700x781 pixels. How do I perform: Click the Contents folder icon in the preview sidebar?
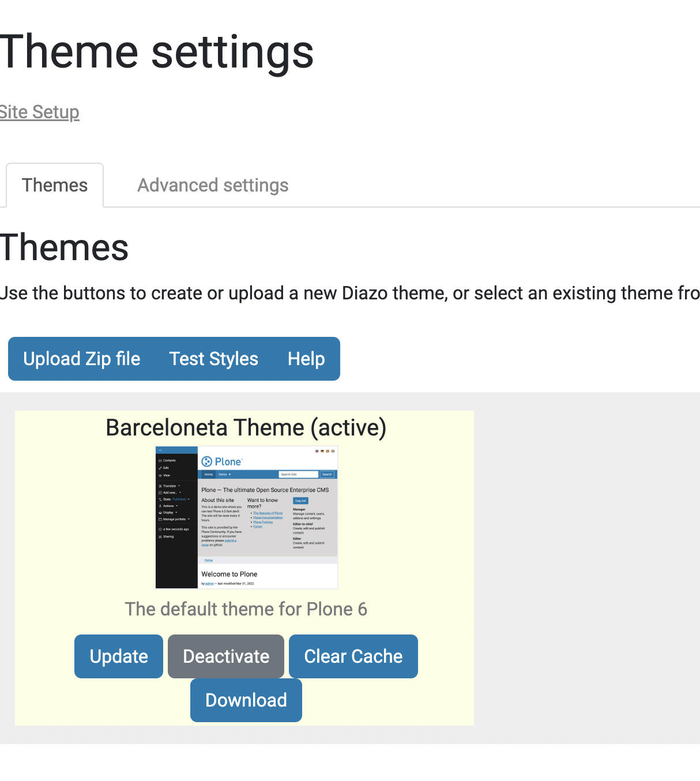point(160,460)
